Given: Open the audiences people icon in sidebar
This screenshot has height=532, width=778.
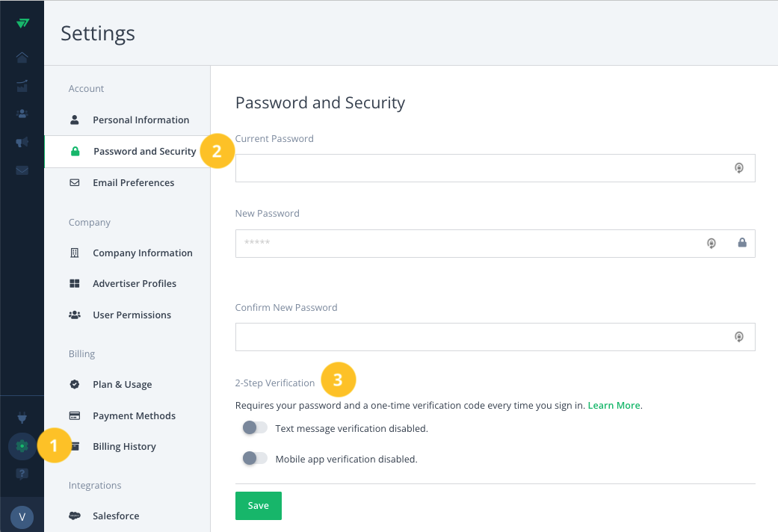Looking at the screenshot, I should [22, 114].
